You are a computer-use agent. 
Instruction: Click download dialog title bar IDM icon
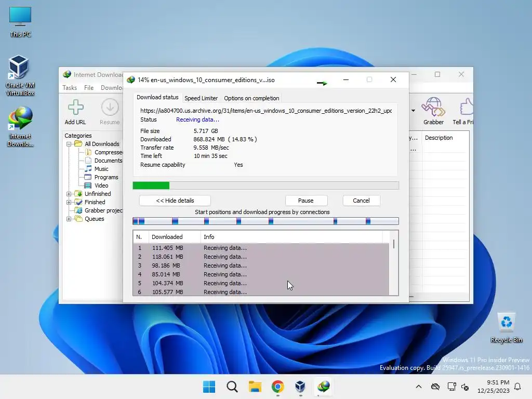(131, 80)
